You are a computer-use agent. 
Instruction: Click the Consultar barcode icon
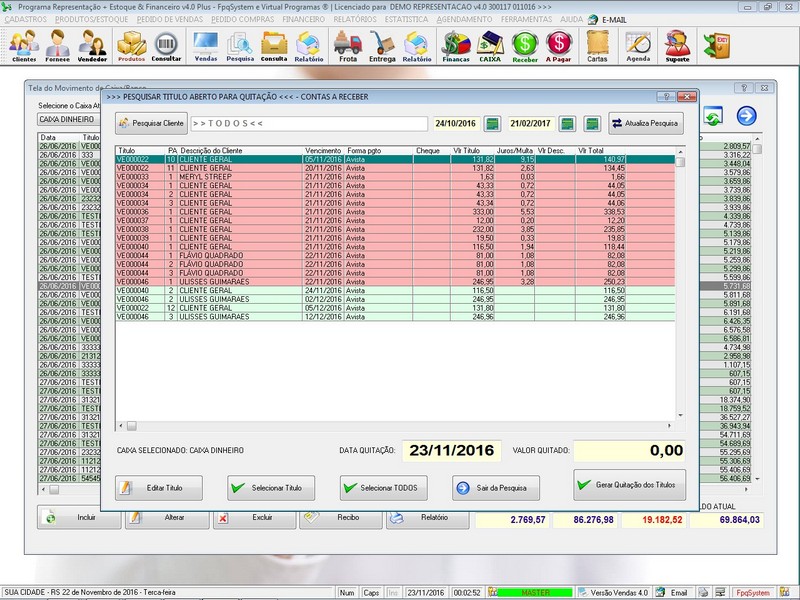[x=166, y=45]
